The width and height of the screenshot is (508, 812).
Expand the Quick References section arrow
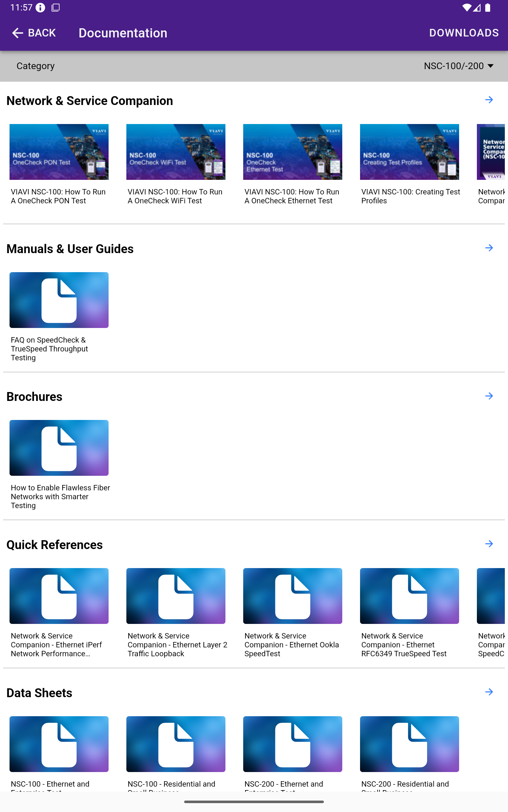pos(489,544)
